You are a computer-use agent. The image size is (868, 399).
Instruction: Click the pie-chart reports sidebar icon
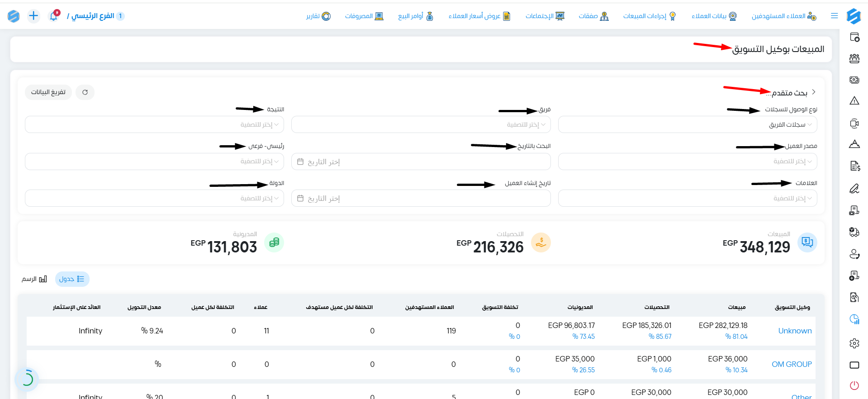coord(854,319)
